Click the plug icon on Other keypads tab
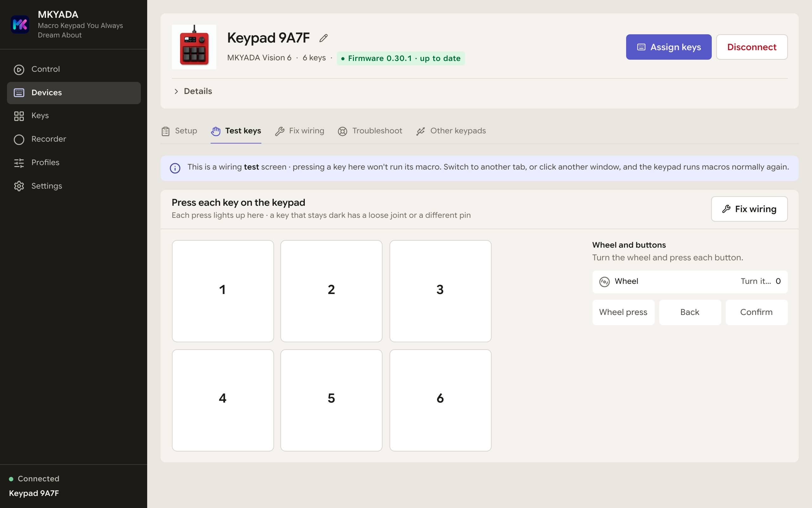Image resolution: width=812 pixels, height=508 pixels. click(420, 131)
